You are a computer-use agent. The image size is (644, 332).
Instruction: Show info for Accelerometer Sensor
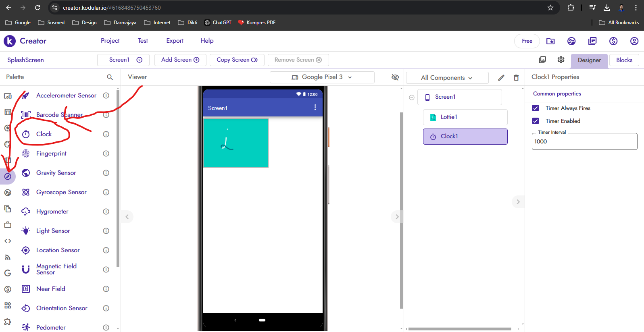click(106, 95)
